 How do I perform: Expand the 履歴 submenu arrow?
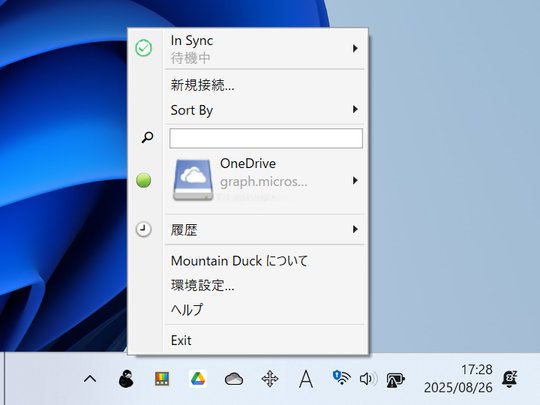point(355,229)
